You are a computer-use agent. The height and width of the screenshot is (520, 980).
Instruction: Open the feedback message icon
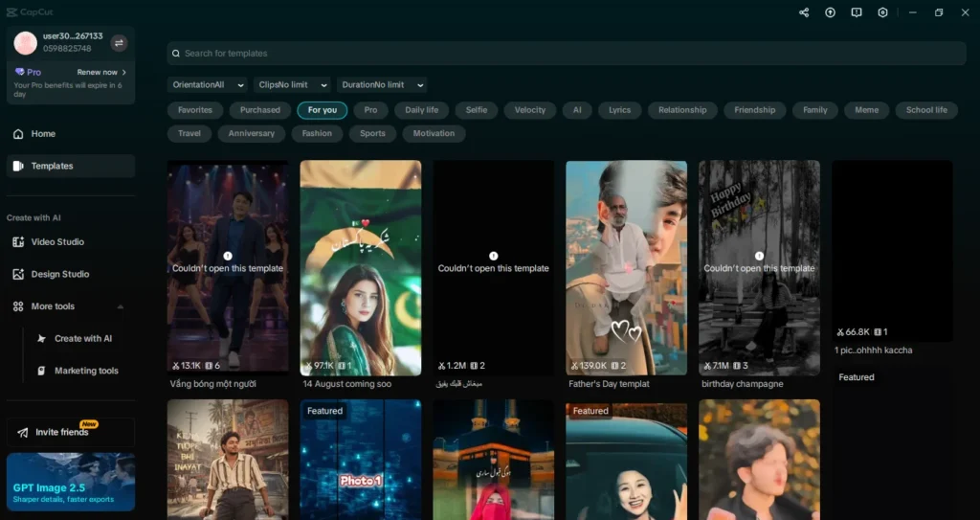click(857, 12)
